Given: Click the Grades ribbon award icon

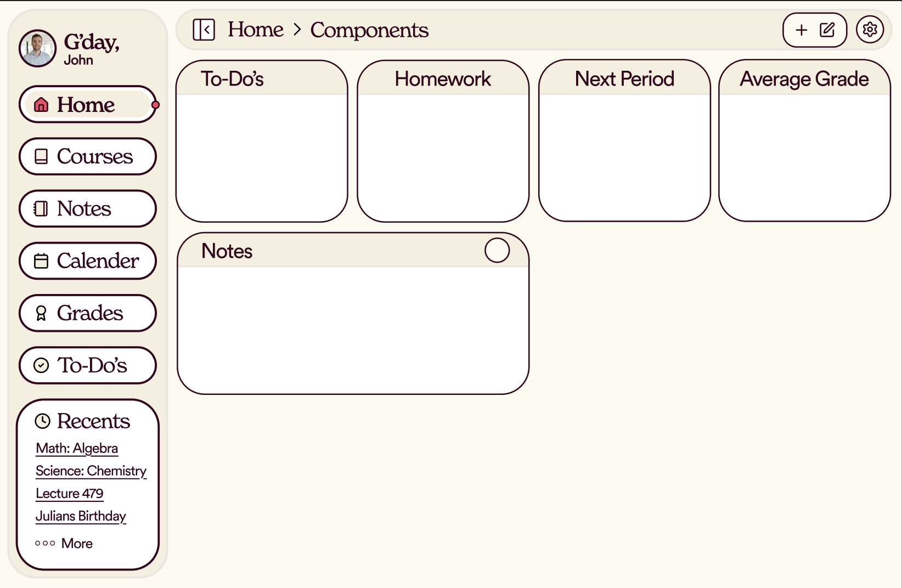Looking at the screenshot, I should (41, 313).
